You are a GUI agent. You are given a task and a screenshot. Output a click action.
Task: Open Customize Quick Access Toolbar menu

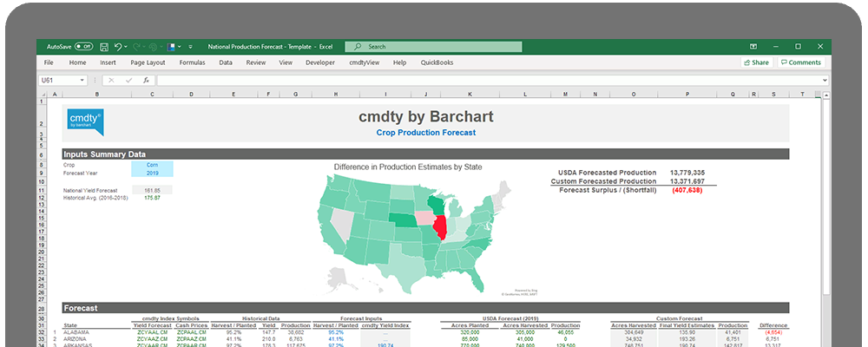coord(190,47)
